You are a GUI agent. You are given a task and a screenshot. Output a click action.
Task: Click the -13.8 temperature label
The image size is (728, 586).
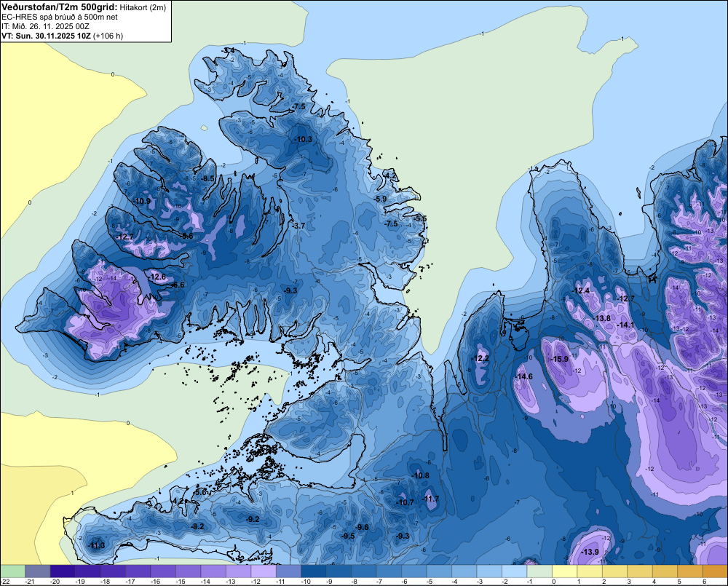click(602, 318)
